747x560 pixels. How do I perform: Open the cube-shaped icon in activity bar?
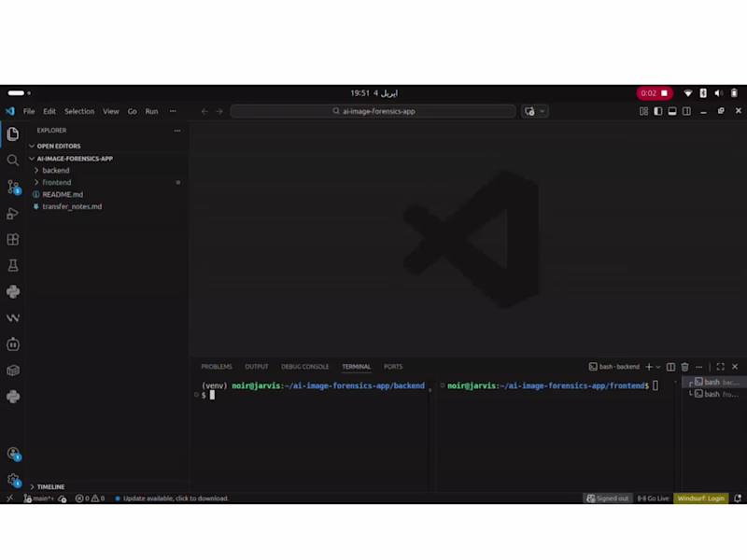(x=13, y=370)
